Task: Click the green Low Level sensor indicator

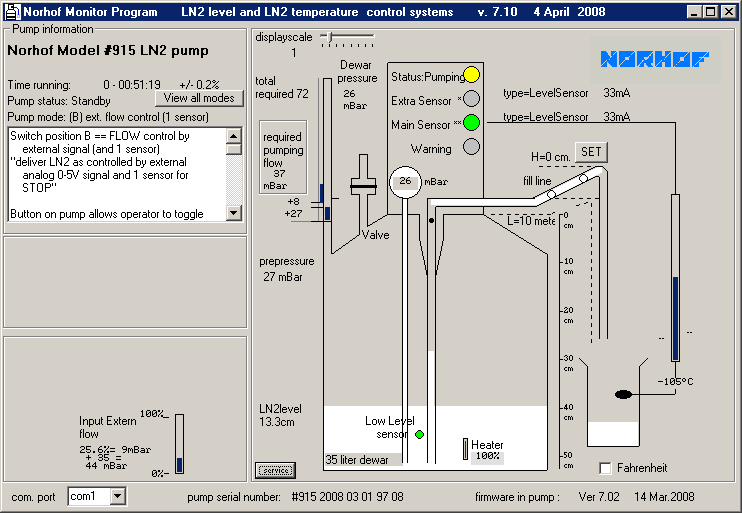Action: (419, 434)
